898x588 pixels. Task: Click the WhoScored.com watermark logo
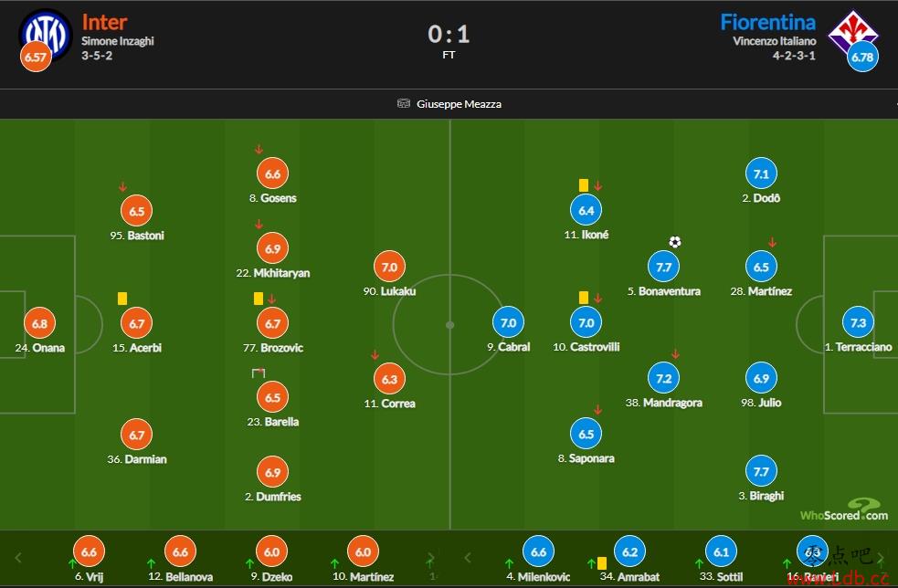pos(844,510)
